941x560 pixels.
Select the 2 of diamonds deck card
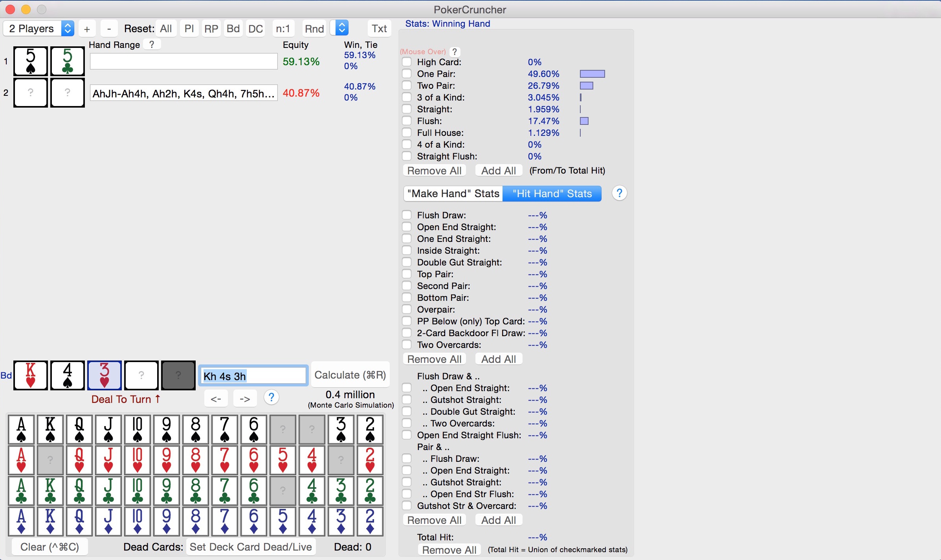(370, 521)
